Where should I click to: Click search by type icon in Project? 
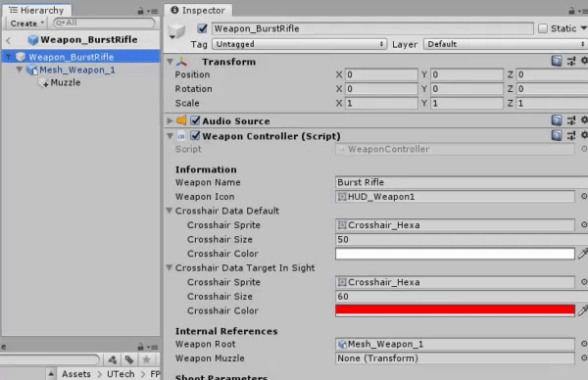(112, 359)
